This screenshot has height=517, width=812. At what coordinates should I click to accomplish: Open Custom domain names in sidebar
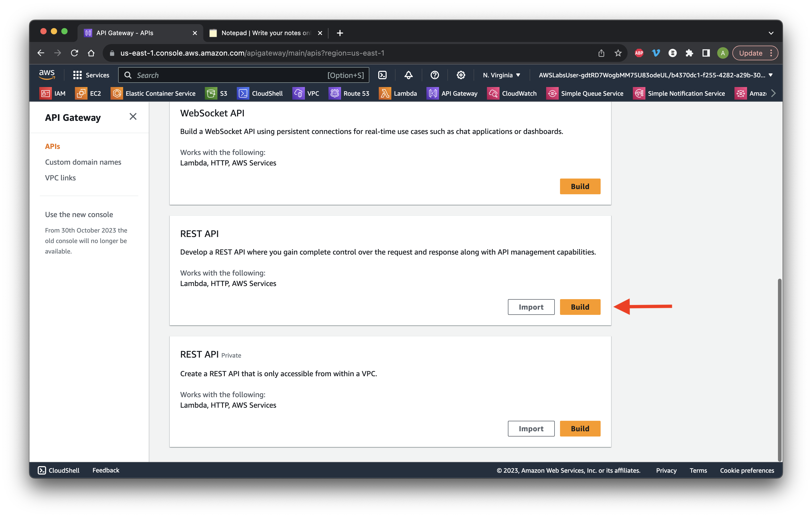click(83, 162)
